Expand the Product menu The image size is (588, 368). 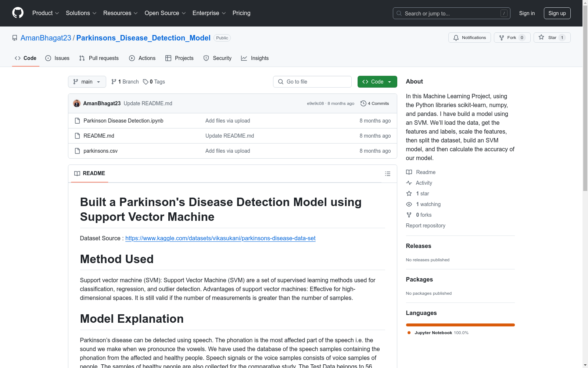click(46, 13)
